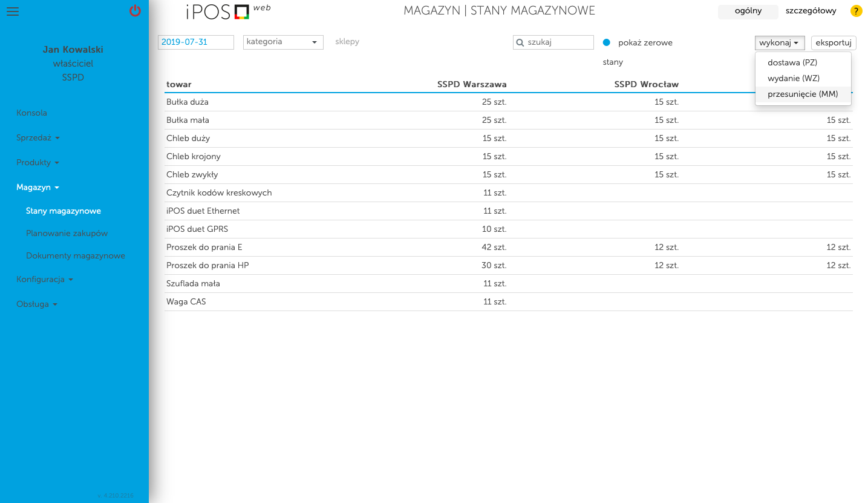Click the magnifier icon in search box
868x503 pixels.
[x=520, y=42]
